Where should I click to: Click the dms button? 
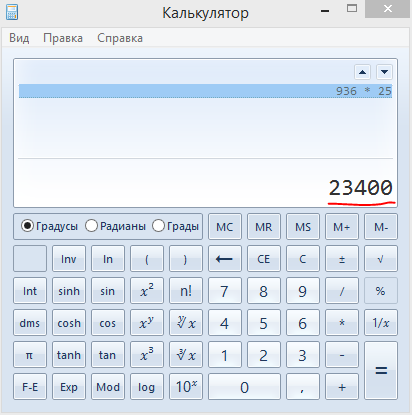[30, 323]
